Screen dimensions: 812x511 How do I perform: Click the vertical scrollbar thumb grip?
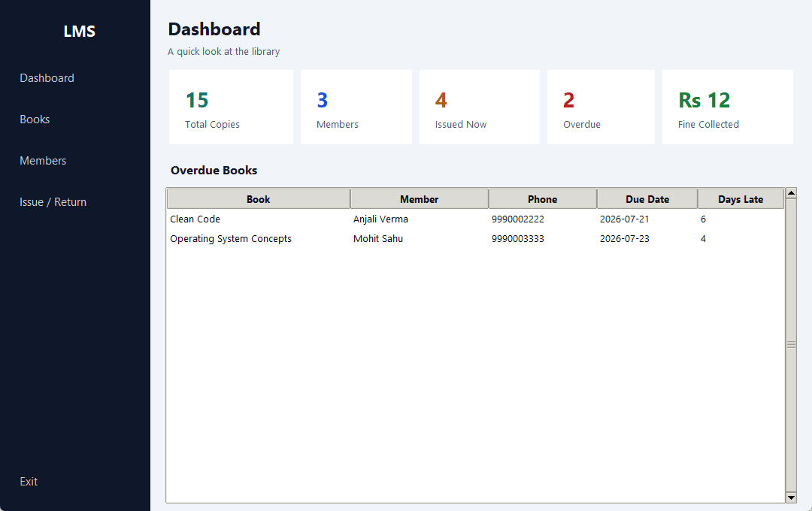click(791, 345)
